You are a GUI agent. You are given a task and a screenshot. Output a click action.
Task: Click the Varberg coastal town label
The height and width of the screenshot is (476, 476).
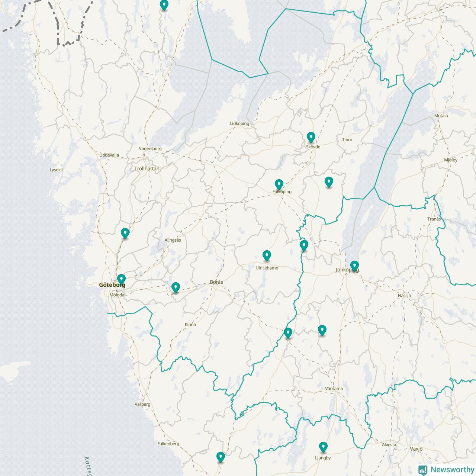[142, 404]
